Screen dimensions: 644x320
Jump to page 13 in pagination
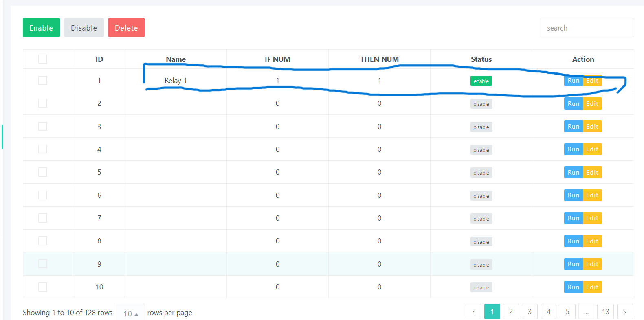click(x=606, y=312)
